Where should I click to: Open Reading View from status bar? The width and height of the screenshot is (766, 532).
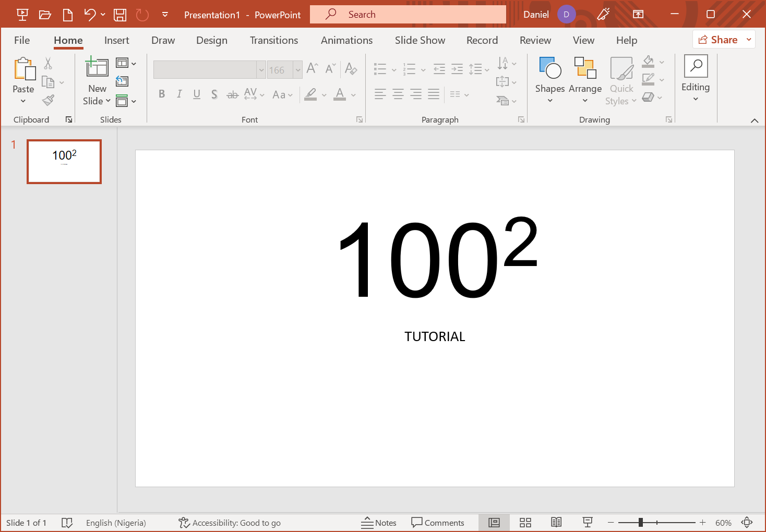point(556,523)
